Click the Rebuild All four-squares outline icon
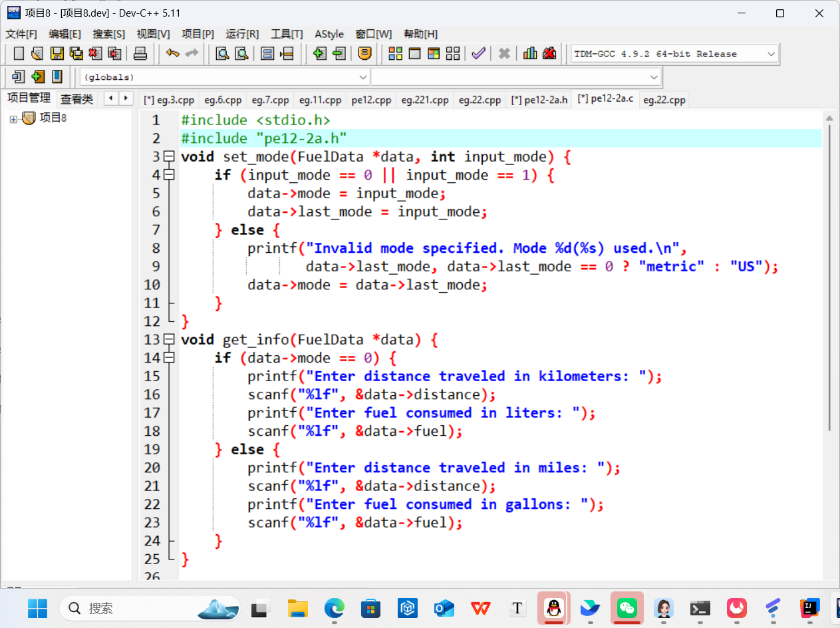 click(453, 54)
